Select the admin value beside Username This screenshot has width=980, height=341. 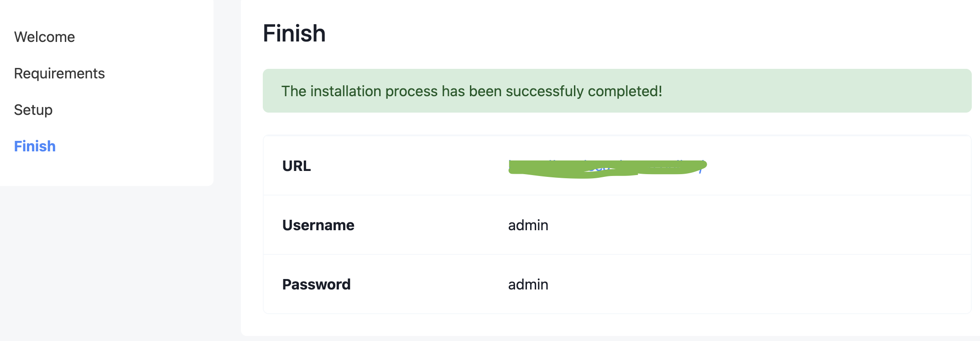528,225
